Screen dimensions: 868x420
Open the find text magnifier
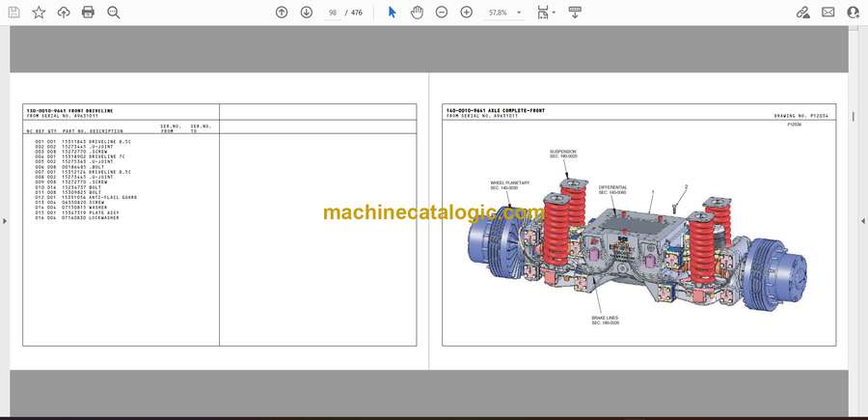(x=114, y=13)
